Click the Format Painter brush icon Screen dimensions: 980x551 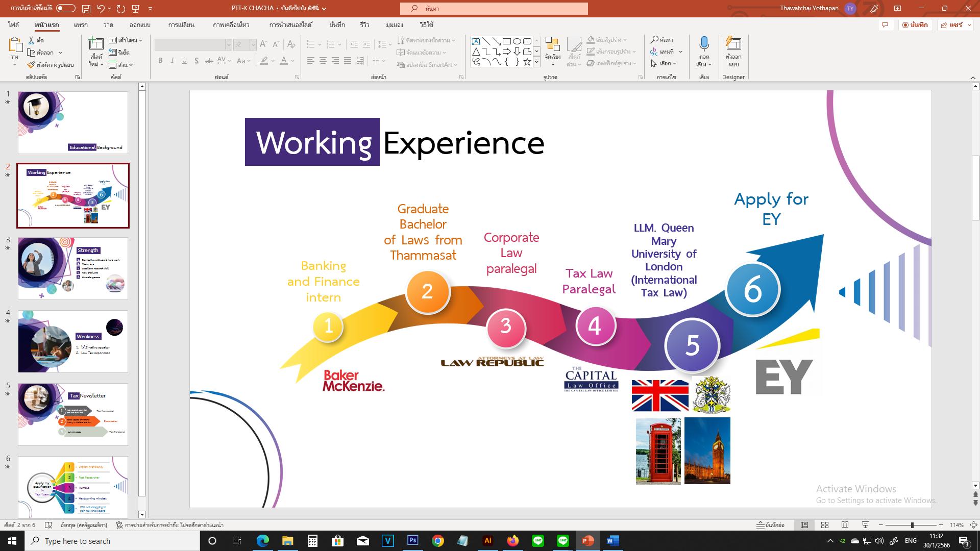(32, 65)
